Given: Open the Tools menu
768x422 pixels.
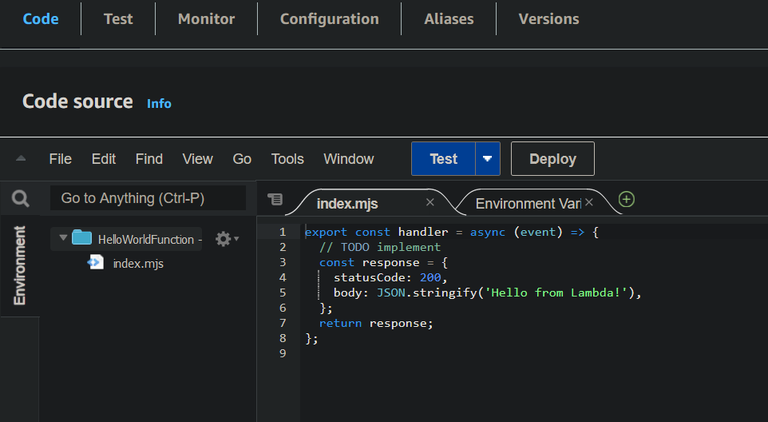Looking at the screenshot, I should click(x=287, y=159).
